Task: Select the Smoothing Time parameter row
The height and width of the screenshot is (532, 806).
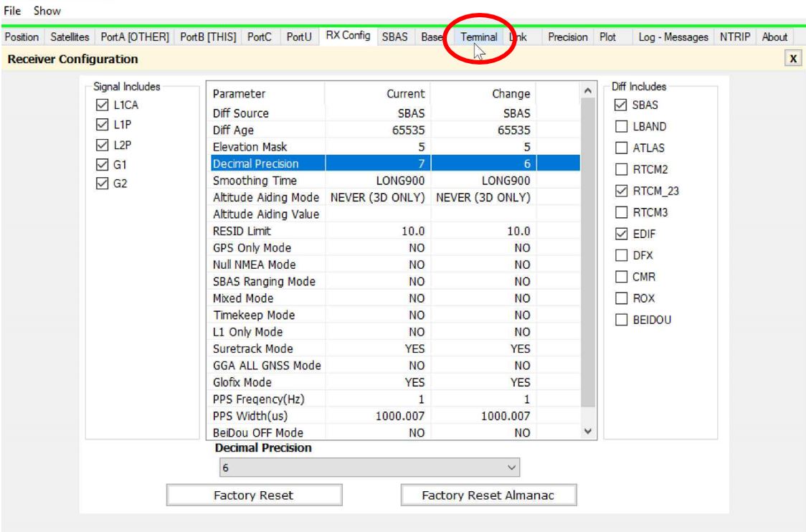Action: coord(395,181)
